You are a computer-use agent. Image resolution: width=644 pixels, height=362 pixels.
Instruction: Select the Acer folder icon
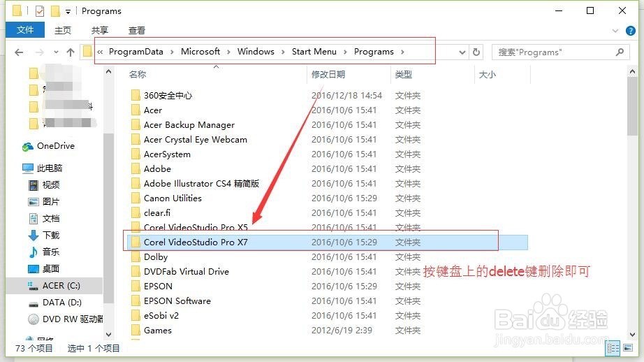tap(135, 110)
